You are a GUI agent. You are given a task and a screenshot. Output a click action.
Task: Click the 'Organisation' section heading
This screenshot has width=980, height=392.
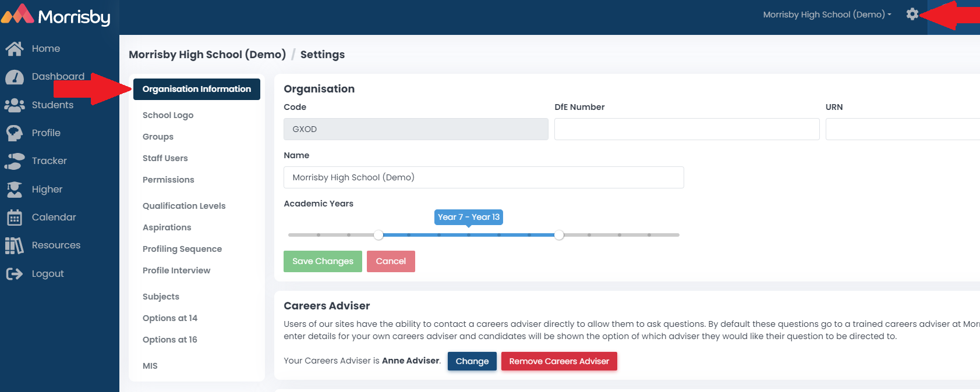[x=319, y=89]
